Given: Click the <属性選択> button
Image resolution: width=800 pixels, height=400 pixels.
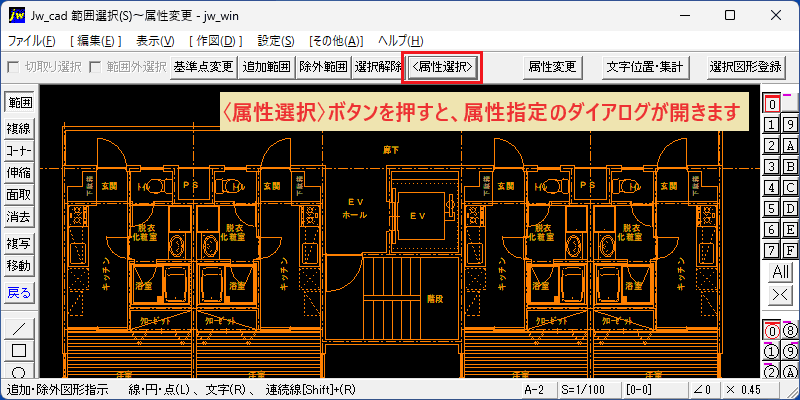Looking at the screenshot, I should 443,67.
